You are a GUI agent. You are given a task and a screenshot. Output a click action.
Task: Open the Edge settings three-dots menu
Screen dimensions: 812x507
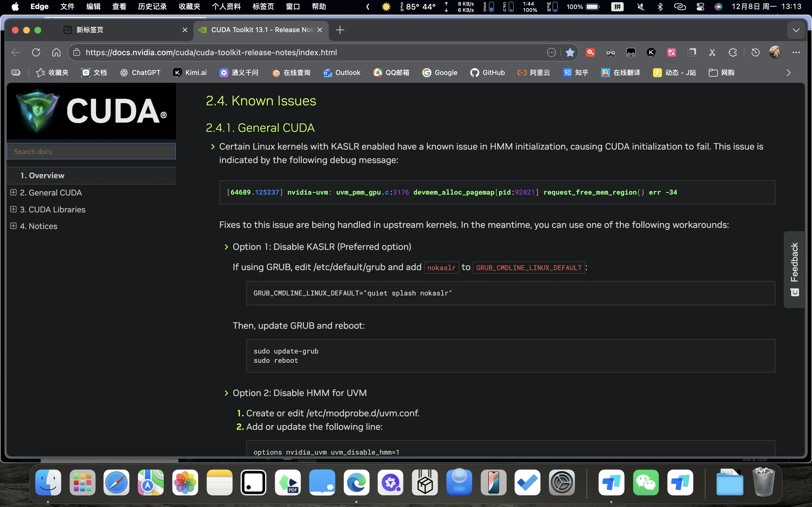coord(796,52)
